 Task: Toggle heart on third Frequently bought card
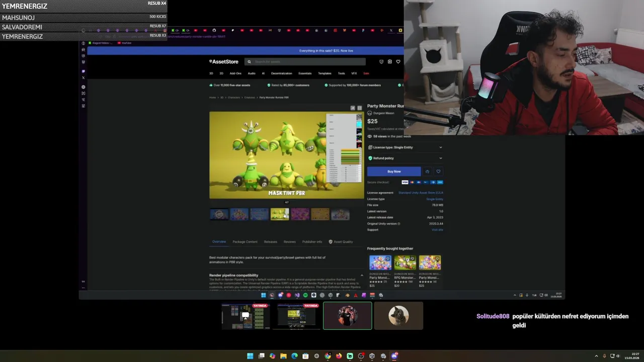pos(437,259)
